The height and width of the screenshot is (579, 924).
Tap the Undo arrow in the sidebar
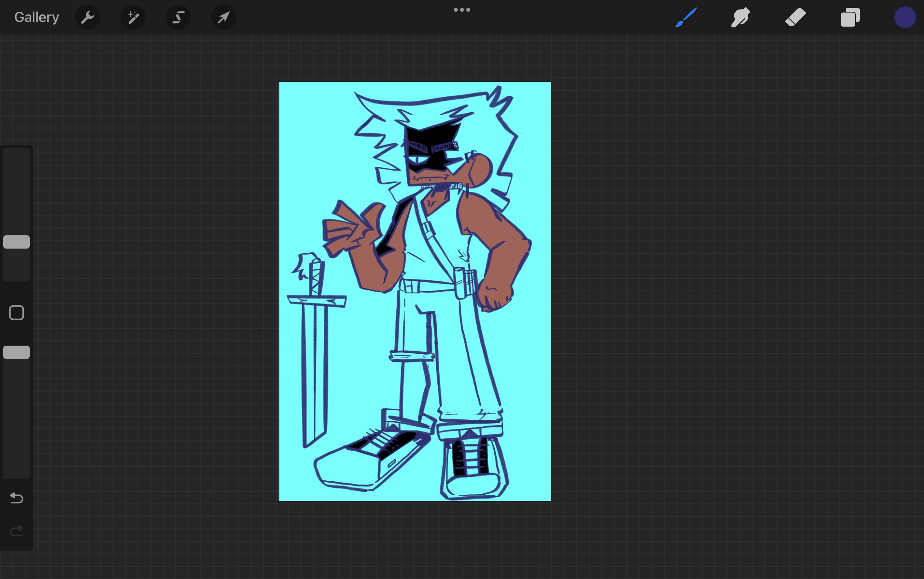tap(16, 498)
